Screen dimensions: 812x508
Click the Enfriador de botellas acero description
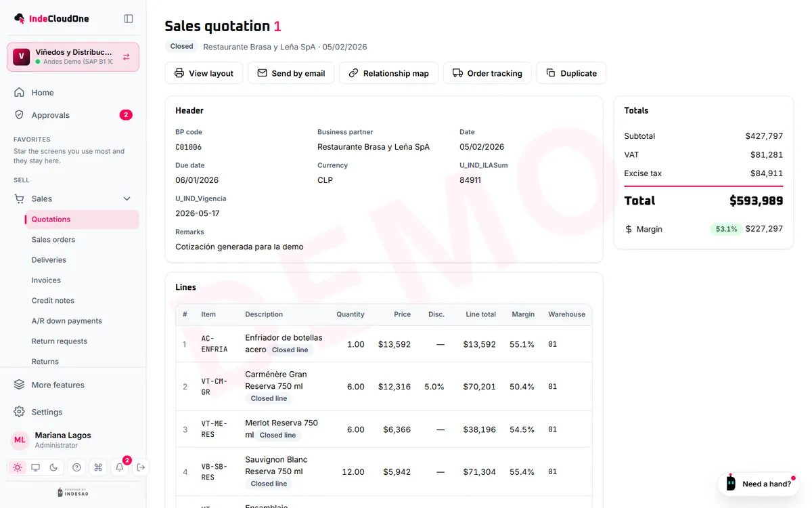click(x=284, y=343)
